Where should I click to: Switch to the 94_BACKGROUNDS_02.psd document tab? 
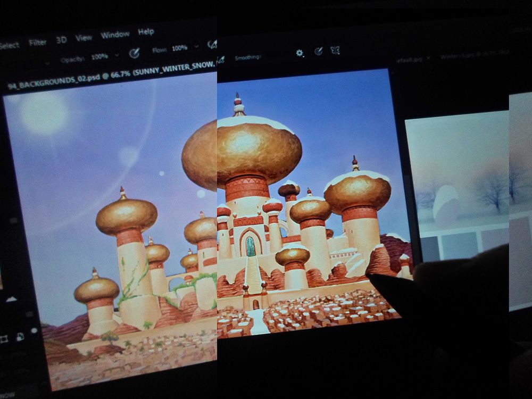111,74
